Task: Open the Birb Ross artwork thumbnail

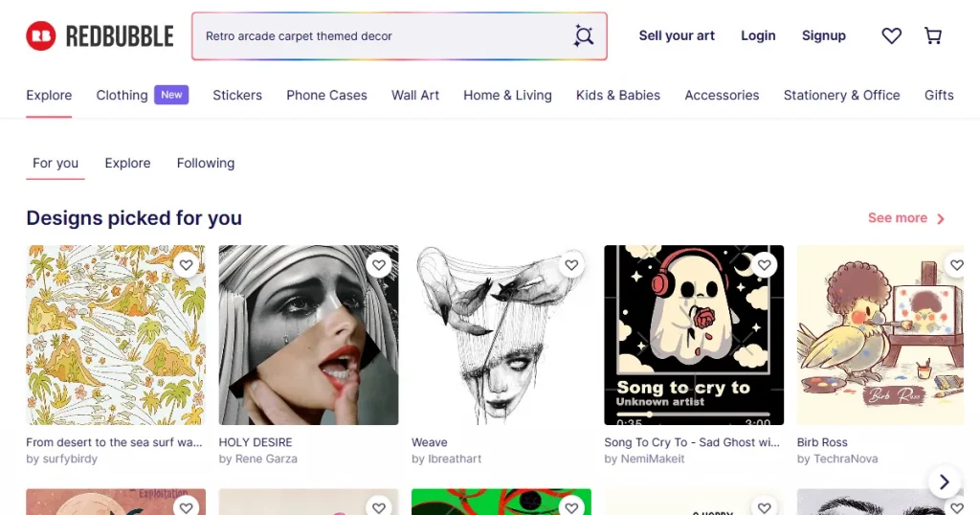Action: point(880,335)
